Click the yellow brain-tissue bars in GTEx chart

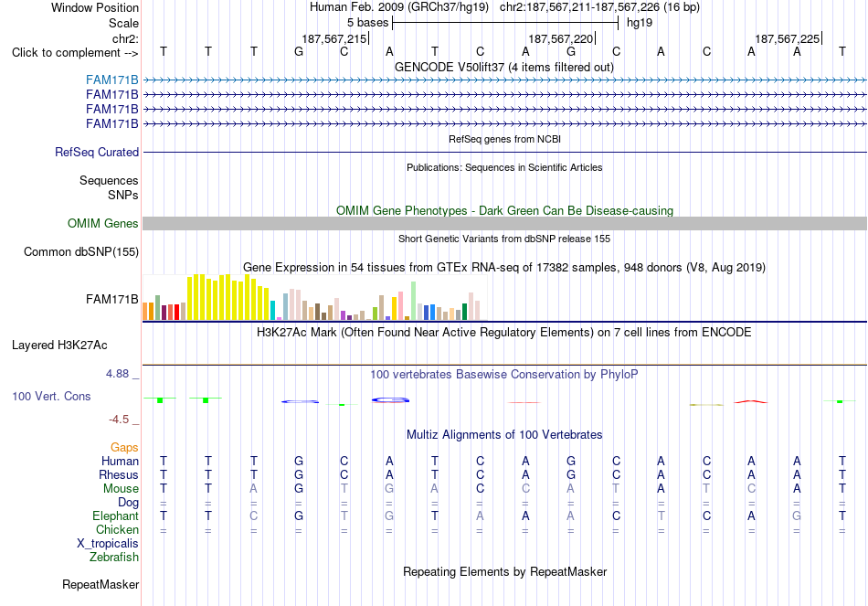[228, 297]
